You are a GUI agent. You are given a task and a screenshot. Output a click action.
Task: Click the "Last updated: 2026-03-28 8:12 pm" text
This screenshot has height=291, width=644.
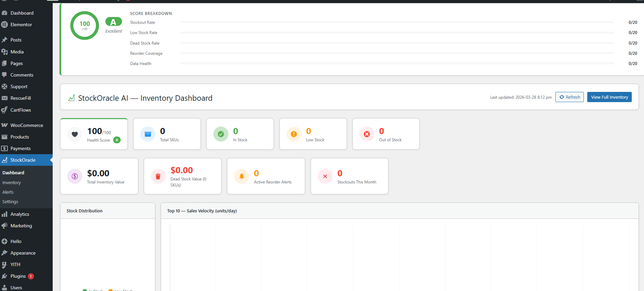[521, 97]
